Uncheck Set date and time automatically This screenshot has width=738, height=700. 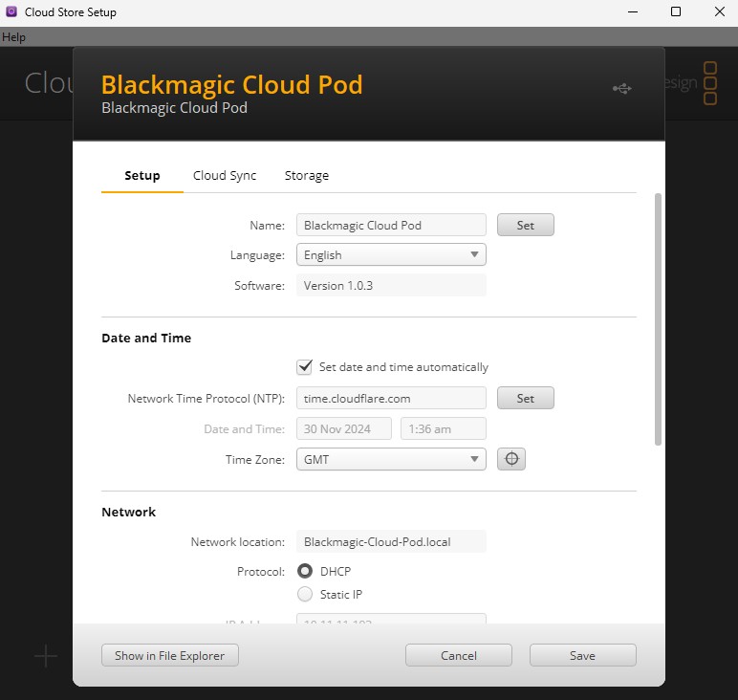305,367
